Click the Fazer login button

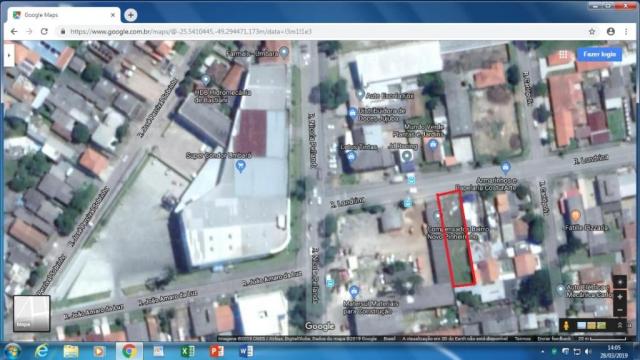click(599, 54)
